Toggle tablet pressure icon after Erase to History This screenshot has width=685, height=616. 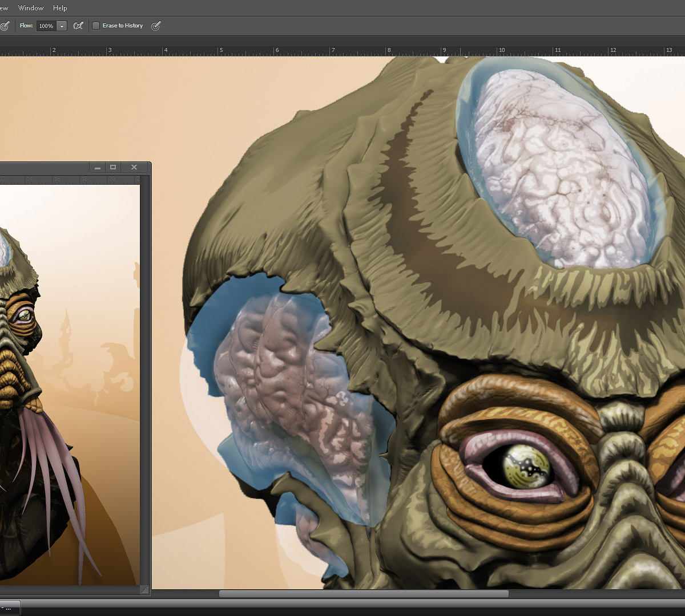coord(156,26)
